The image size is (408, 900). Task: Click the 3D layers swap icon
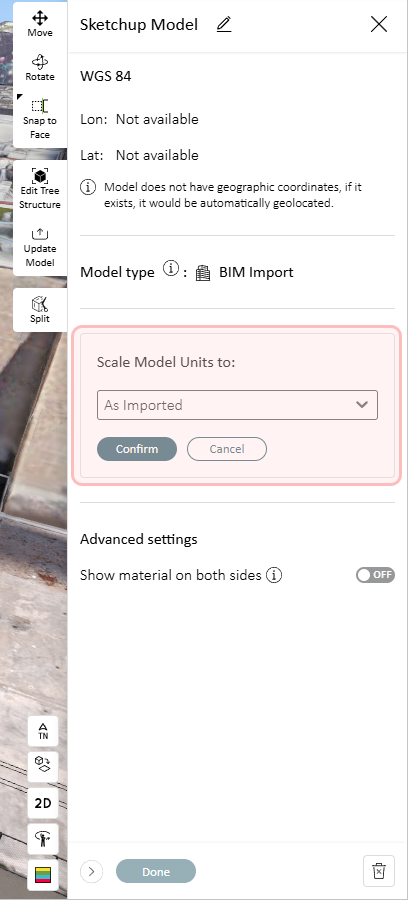43,767
